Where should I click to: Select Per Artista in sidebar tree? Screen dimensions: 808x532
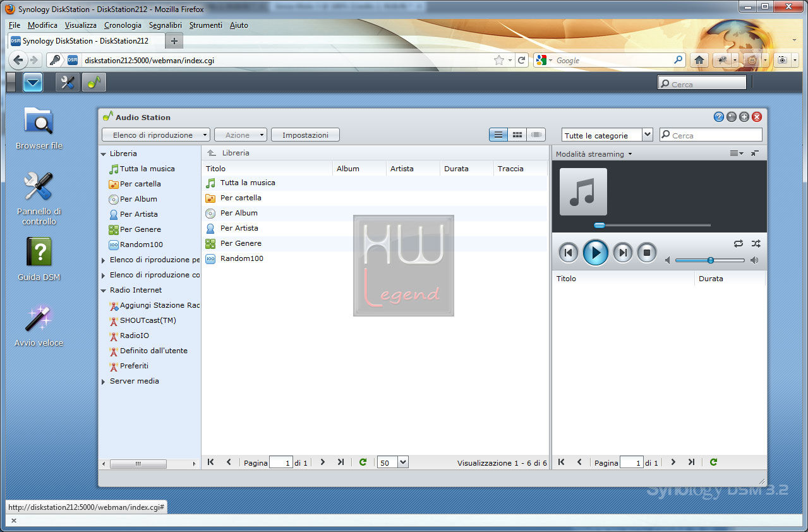point(138,214)
